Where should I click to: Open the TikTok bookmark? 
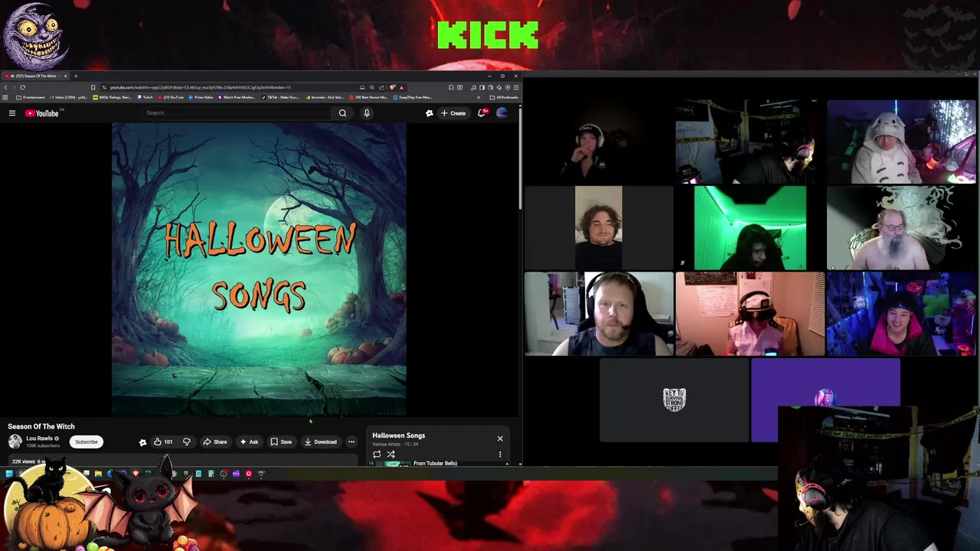tap(281, 97)
